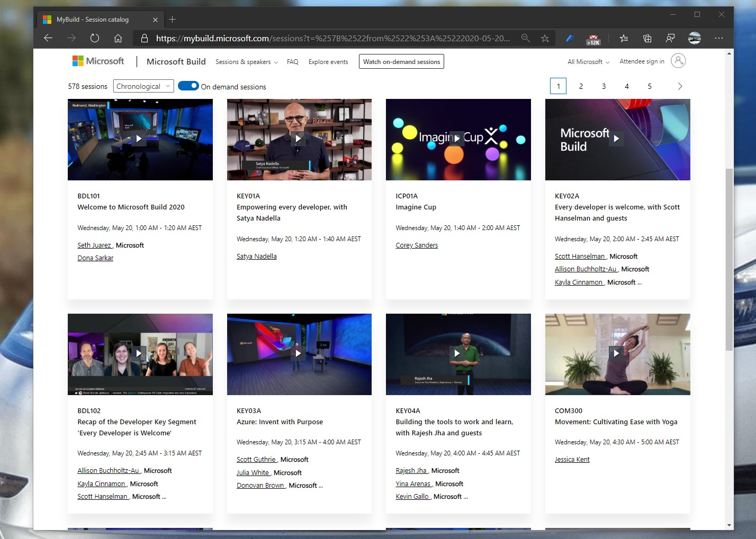Toggle On demand sessions switch
Screen dimensions: 756x539
coord(188,85)
